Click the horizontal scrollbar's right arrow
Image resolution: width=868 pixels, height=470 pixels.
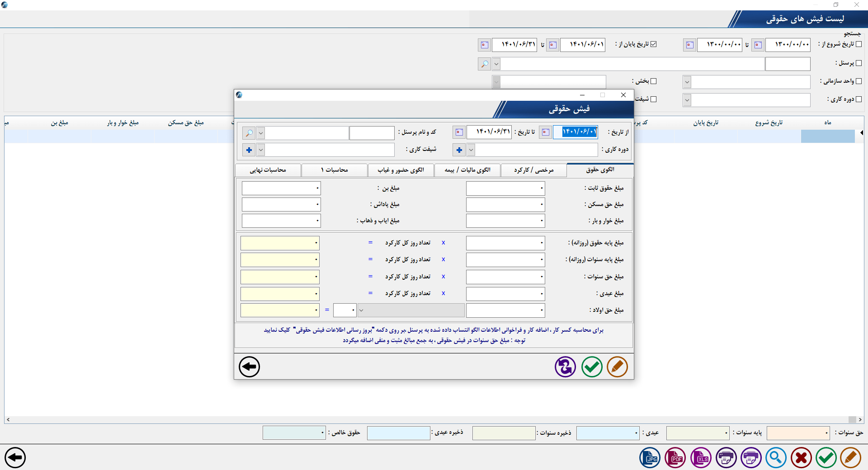(x=860, y=419)
